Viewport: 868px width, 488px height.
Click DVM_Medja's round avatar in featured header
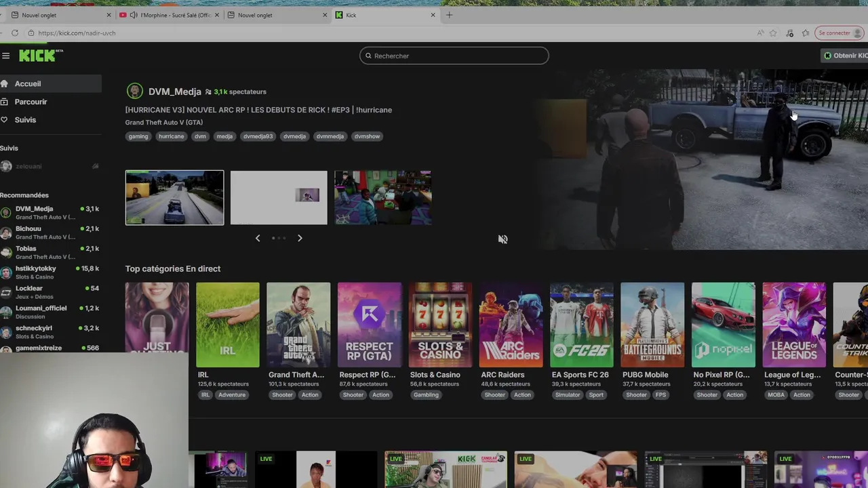134,91
